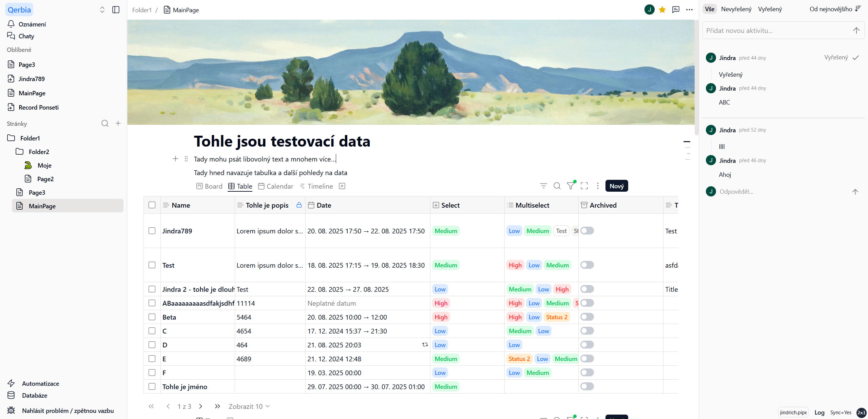Toggle the sidebar panel icon
Image resolution: width=868 pixels, height=419 pixels.
click(x=116, y=10)
